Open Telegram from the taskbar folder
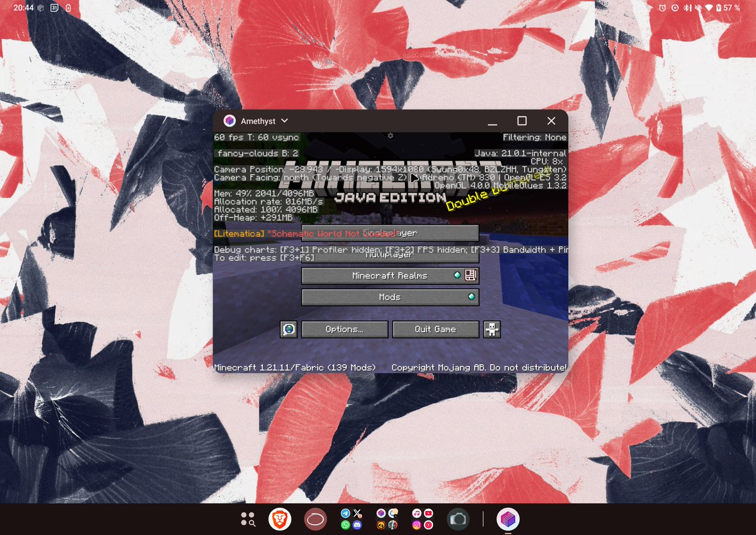The image size is (756, 535). (x=345, y=514)
